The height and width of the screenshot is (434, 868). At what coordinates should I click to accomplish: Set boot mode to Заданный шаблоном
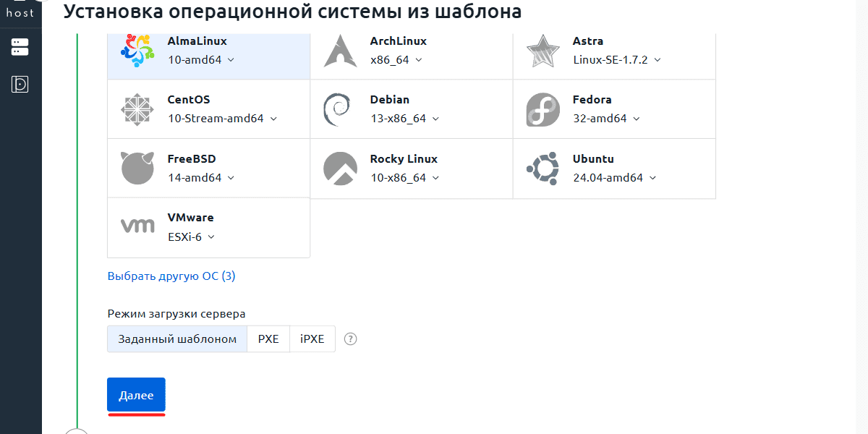click(x=177, y=339)
